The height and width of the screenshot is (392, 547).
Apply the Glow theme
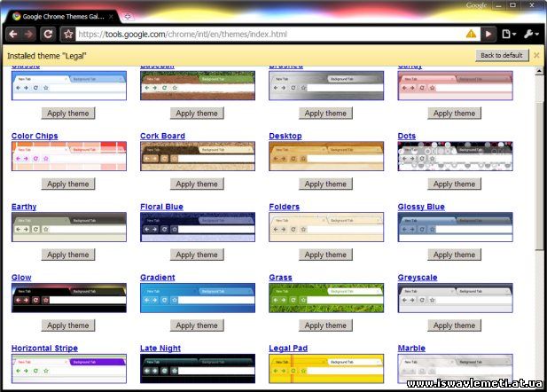(68, 325)
